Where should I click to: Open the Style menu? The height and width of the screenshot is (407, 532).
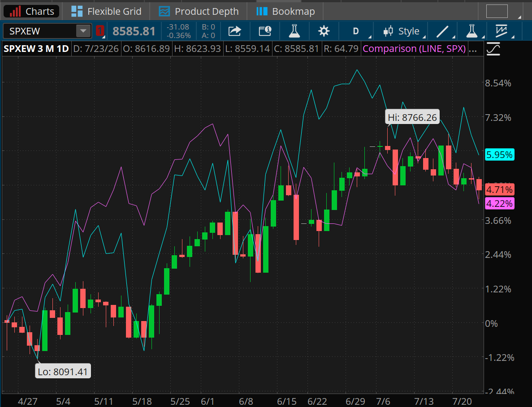click(x=402, y=31)
